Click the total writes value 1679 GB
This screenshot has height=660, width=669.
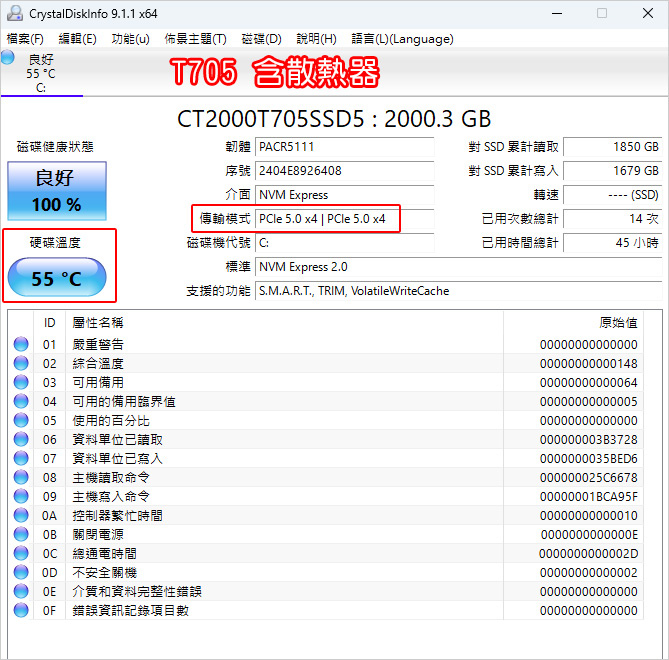point(613,171)
